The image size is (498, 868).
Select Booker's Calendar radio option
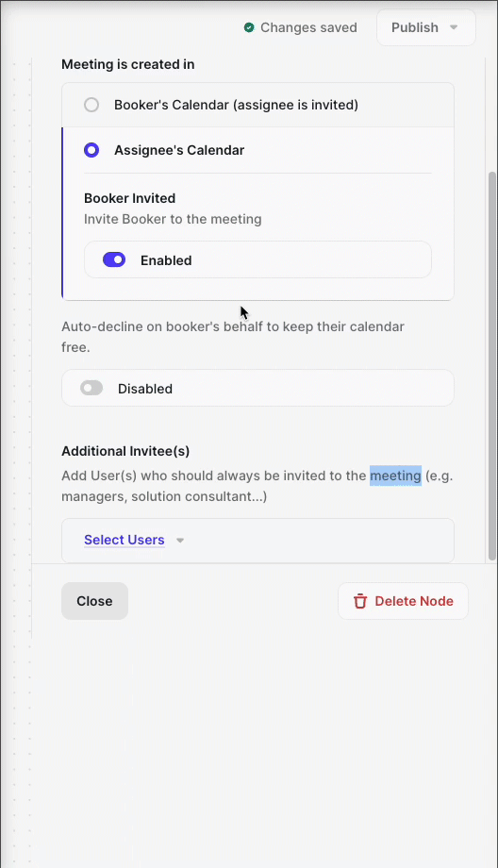(x=91, y=105)
